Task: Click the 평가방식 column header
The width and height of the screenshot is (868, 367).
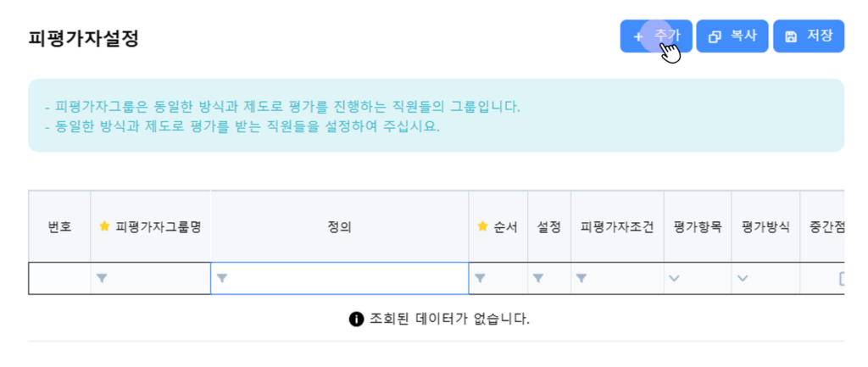Action: [765, 227]
